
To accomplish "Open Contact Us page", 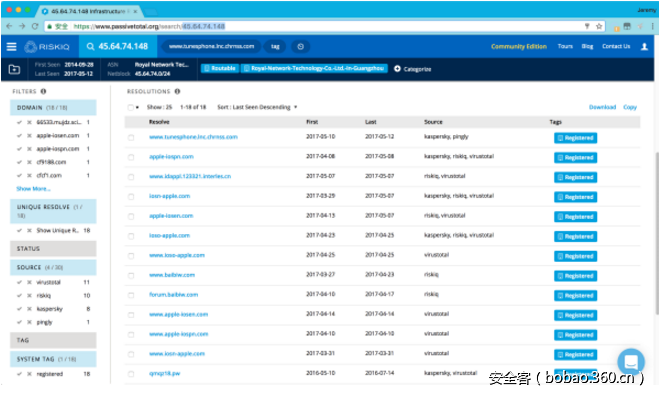I will click(616, 46).
